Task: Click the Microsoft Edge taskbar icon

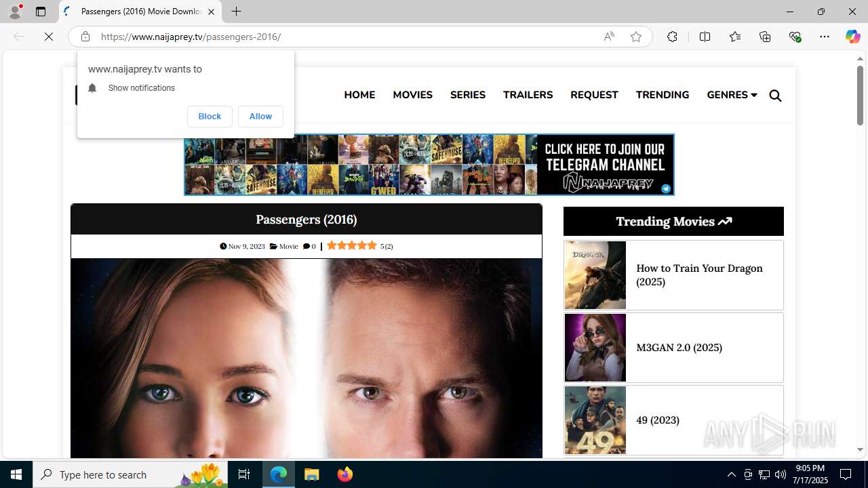Action: (x=279, y=474)
